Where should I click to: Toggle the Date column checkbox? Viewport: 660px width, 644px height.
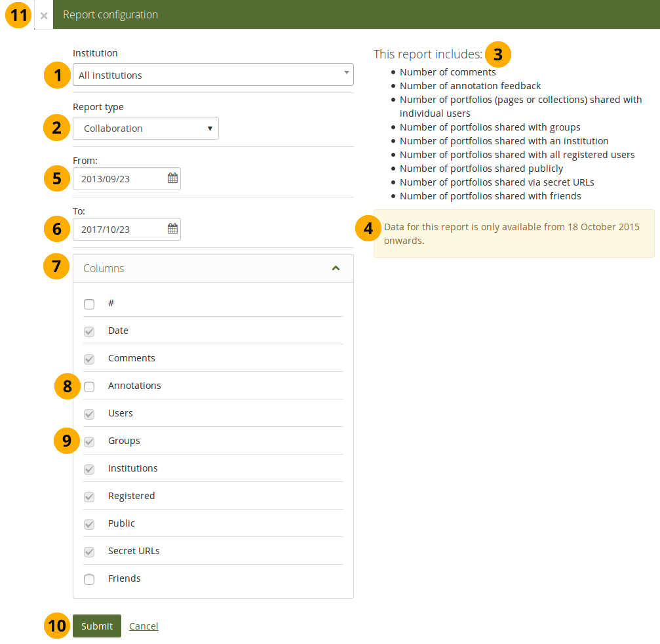coord(89,332)
